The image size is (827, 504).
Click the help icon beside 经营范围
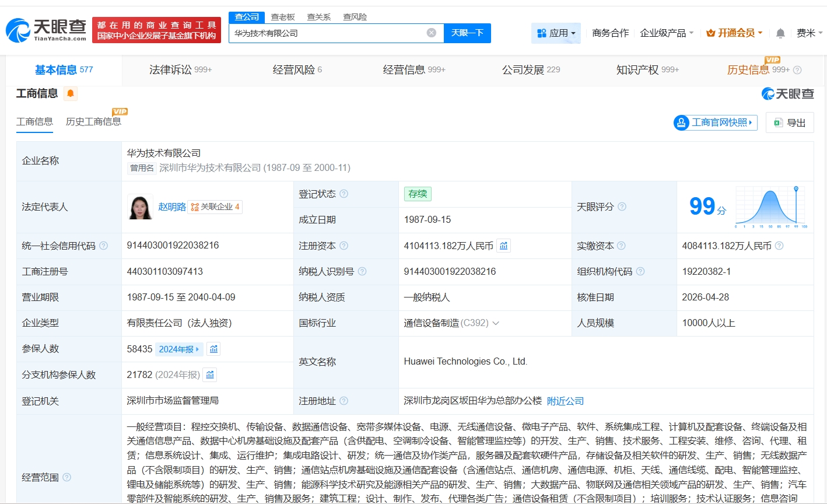66,477
